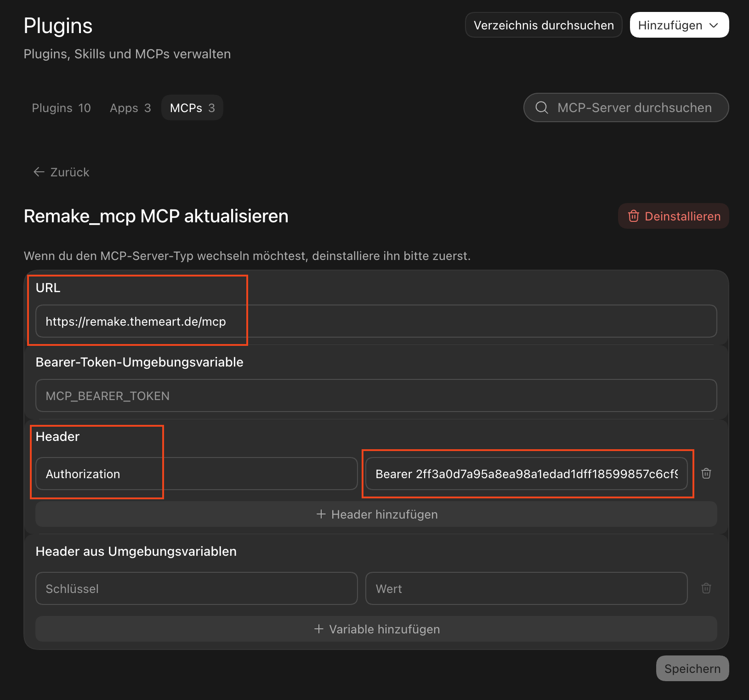The width and height of the screenshot is (749, 700).
Task: Switch to the Plugins tab
Action: pyautogui.click(x=61, y=108)
